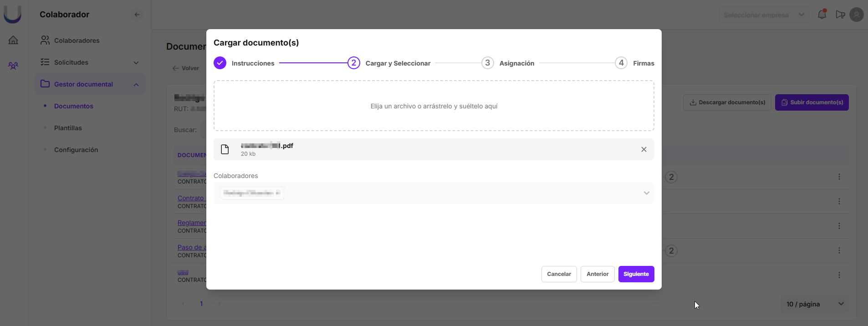Click the file drop zone area

434,106
